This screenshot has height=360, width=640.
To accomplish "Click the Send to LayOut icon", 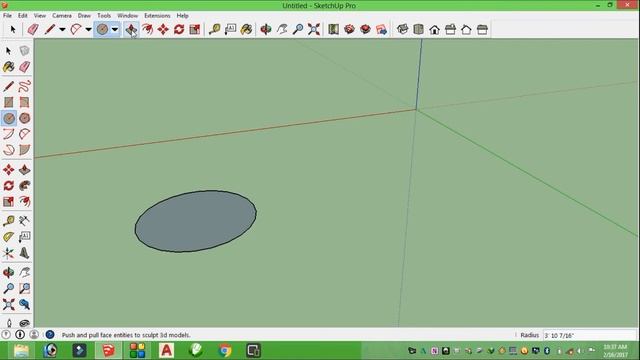I will (x=381, y=29).
